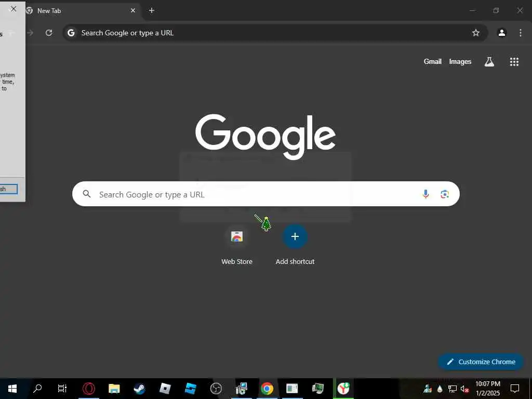532x399 pixels.
Task: Click the muted volume tray icon
Action: click(x=464, y=389)
